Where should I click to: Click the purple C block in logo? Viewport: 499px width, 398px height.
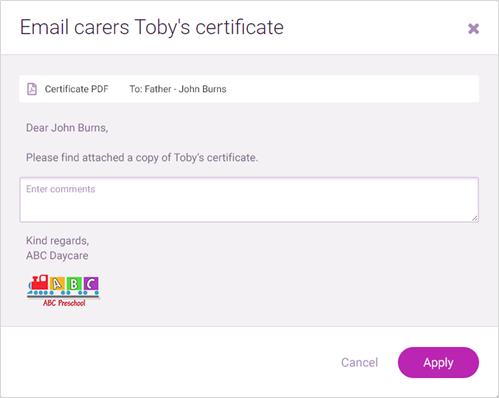(91, 284)
